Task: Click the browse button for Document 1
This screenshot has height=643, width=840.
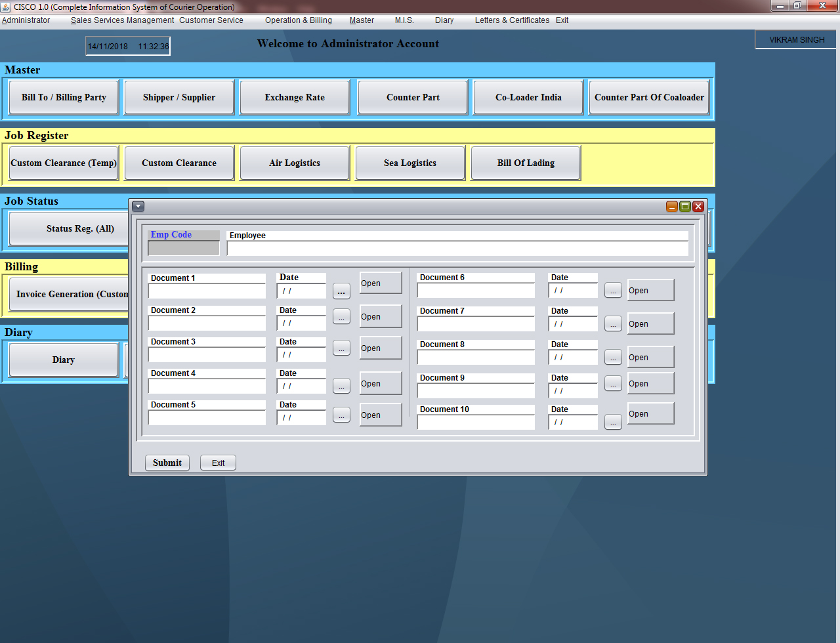Action: click(341, 291)
